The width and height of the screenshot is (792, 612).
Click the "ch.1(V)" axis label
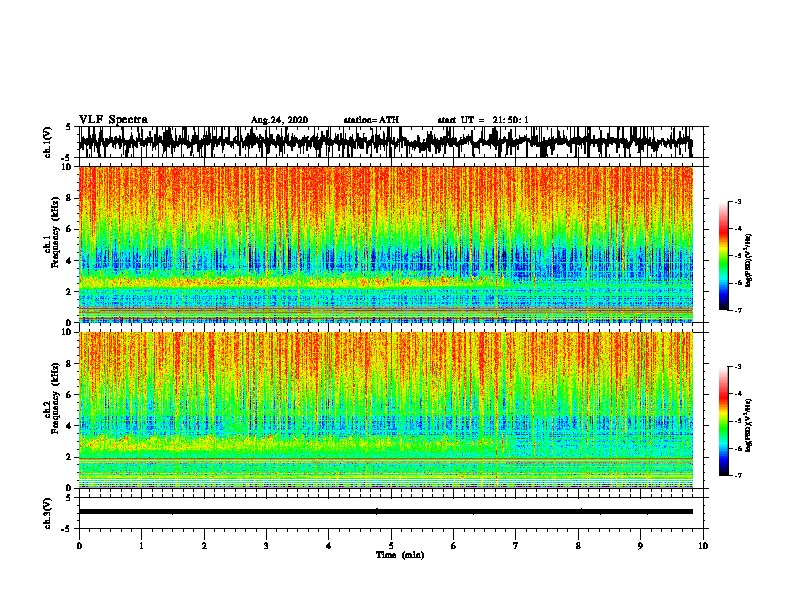click(x=47, y=142)
